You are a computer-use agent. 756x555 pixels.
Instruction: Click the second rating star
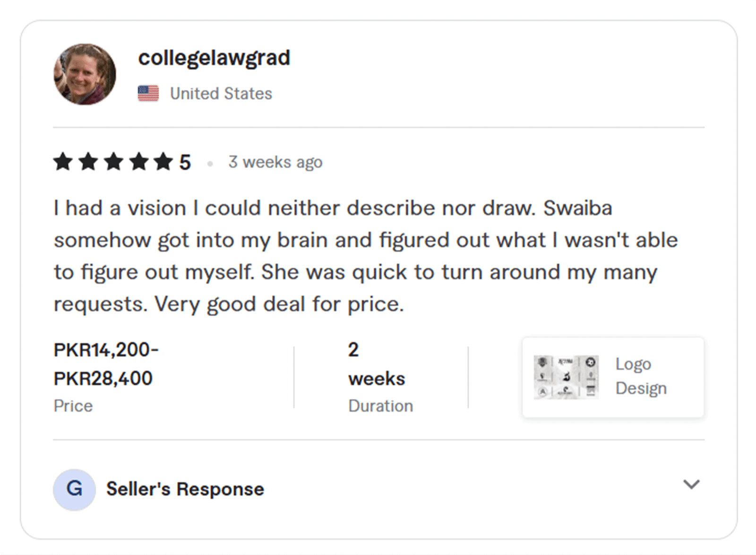point(88,162)
